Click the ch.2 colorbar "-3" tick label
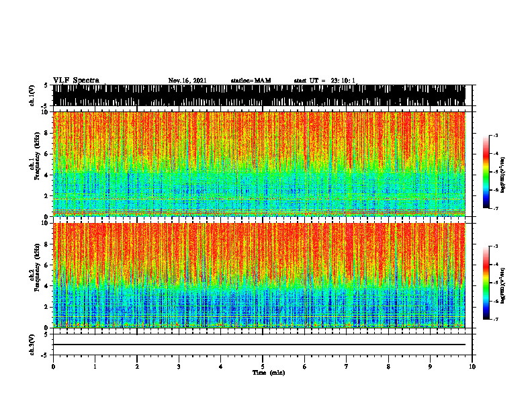This screenshot has width=532, height=411. tap(496, 246)
